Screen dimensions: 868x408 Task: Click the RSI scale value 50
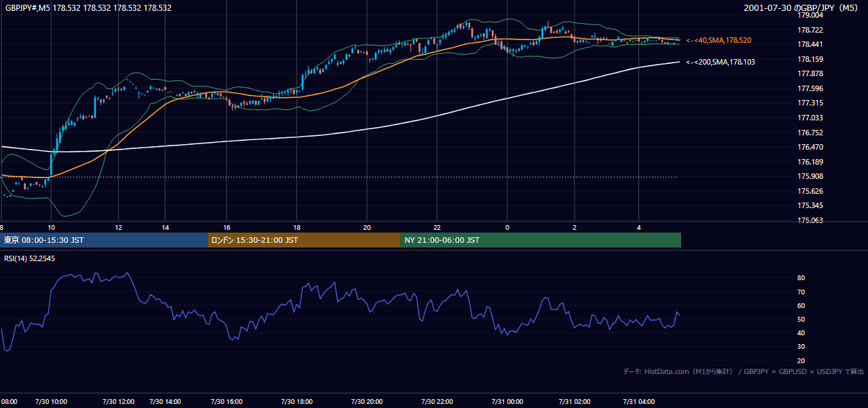click(801, 320)
